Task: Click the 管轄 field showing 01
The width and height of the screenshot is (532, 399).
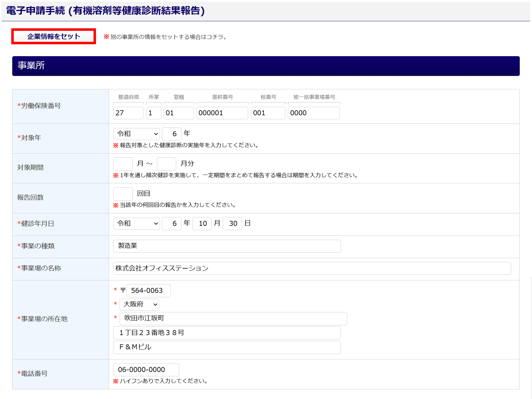Action: [x=179, y=113]
